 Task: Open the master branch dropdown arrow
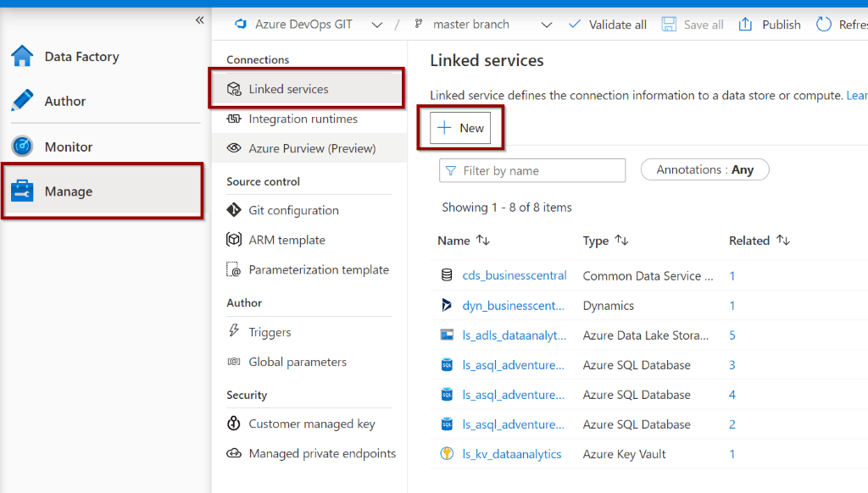pyautogui.click(x=547, y=25)
